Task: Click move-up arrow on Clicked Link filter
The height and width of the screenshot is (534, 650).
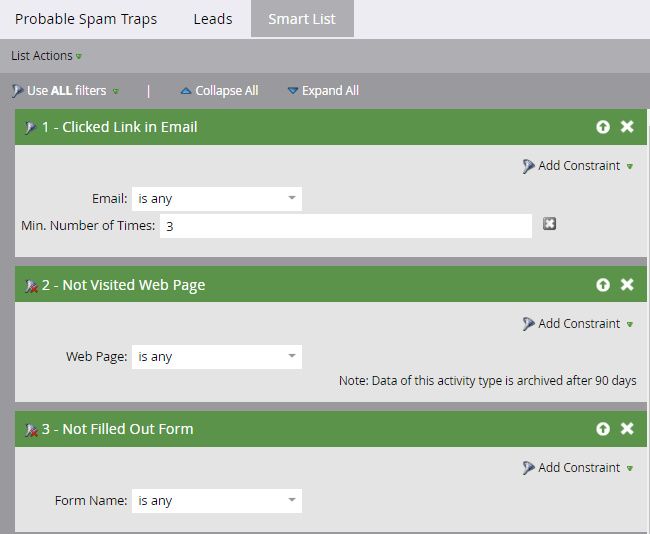Action: [603, 127]
